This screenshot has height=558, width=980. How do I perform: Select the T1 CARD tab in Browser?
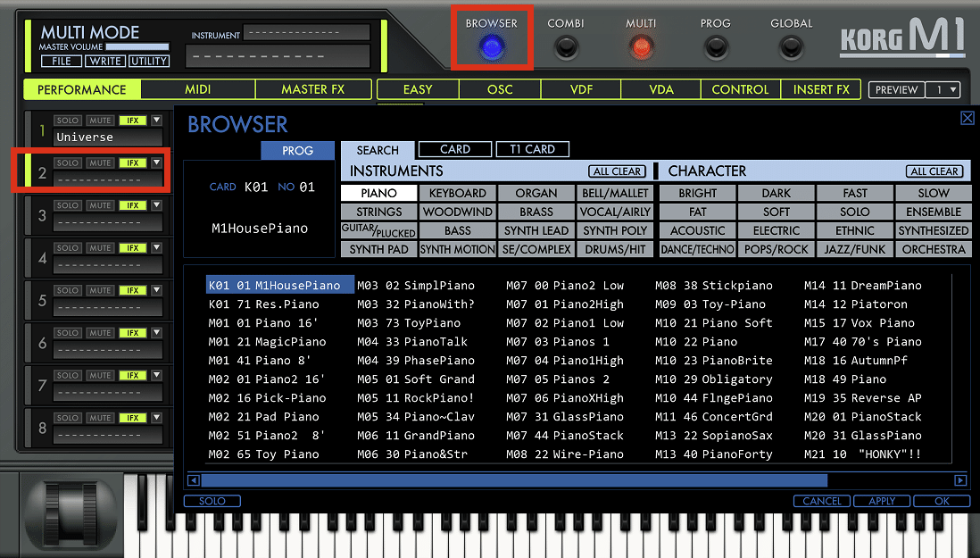coord(533,149)
